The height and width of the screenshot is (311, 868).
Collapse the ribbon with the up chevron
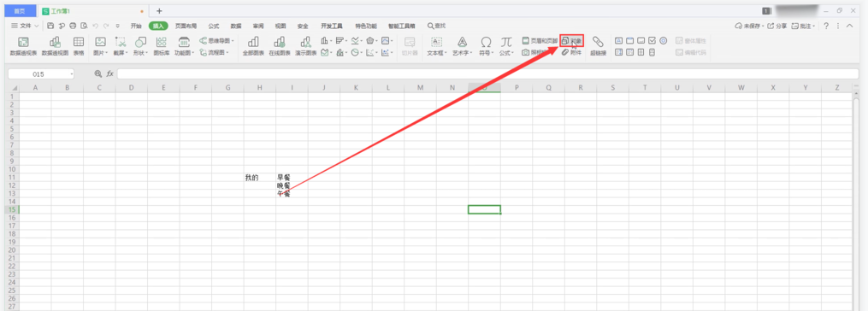pos(850,26)
